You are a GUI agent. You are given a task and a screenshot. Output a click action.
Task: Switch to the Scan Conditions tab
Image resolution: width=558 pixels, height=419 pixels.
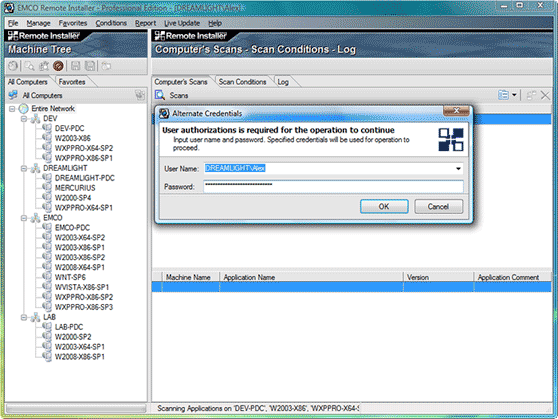click(x=242, y=82)
